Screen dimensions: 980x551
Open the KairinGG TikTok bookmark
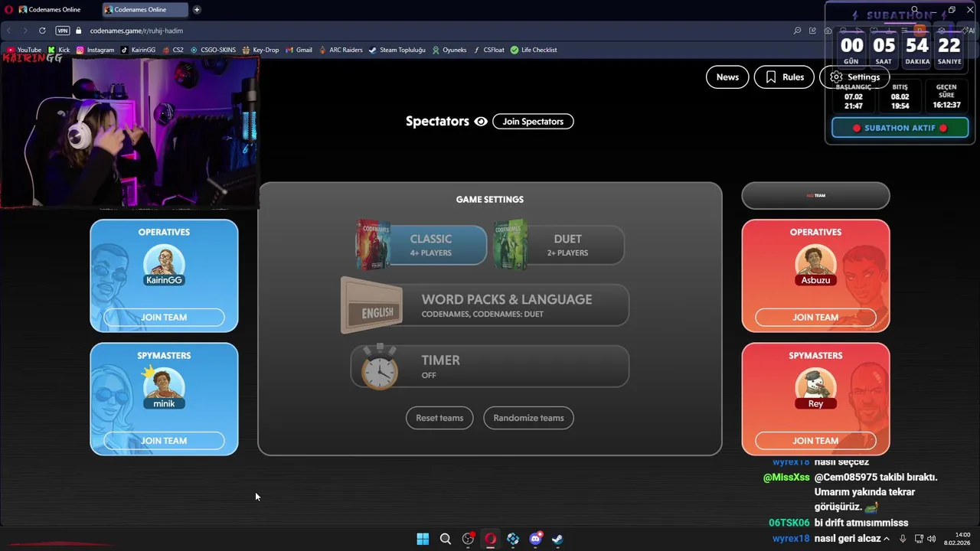coord(138,50)
